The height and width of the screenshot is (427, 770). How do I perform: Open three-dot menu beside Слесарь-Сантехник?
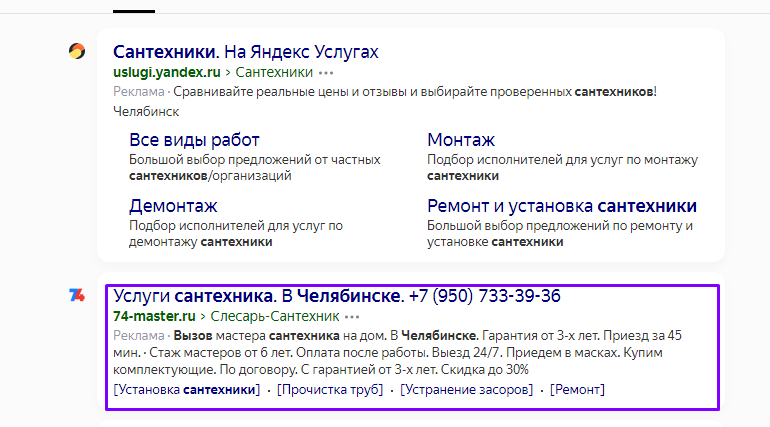[352, 317]
